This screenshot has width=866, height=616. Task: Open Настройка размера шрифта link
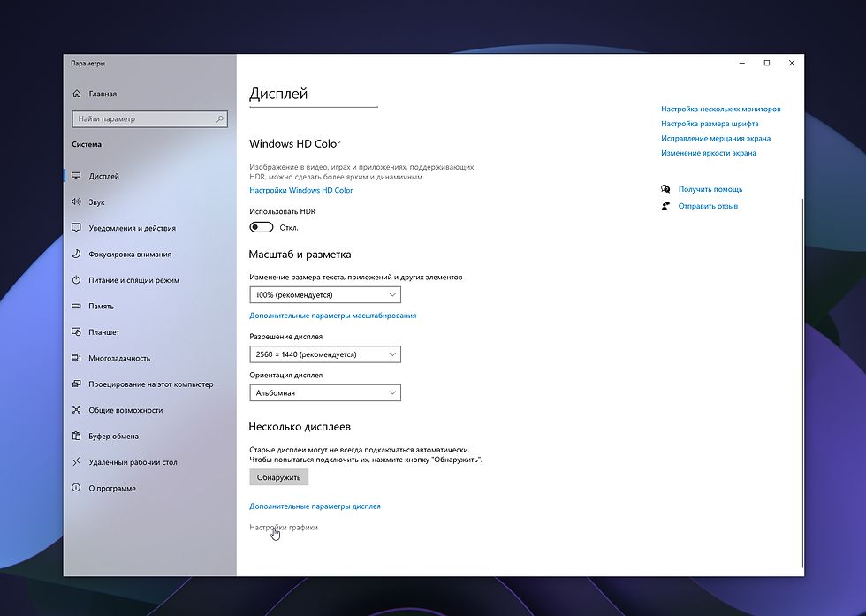pyautogui.click(x=710, y=124)
